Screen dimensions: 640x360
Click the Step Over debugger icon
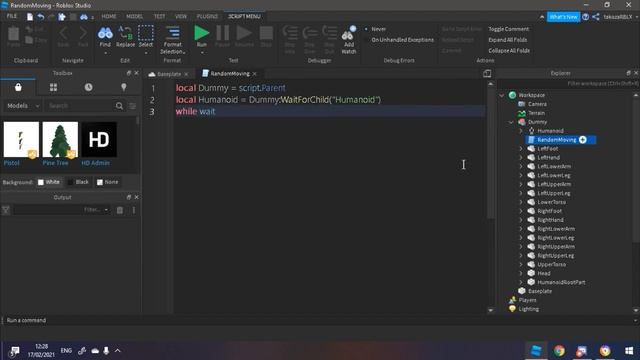pos(310,40)
